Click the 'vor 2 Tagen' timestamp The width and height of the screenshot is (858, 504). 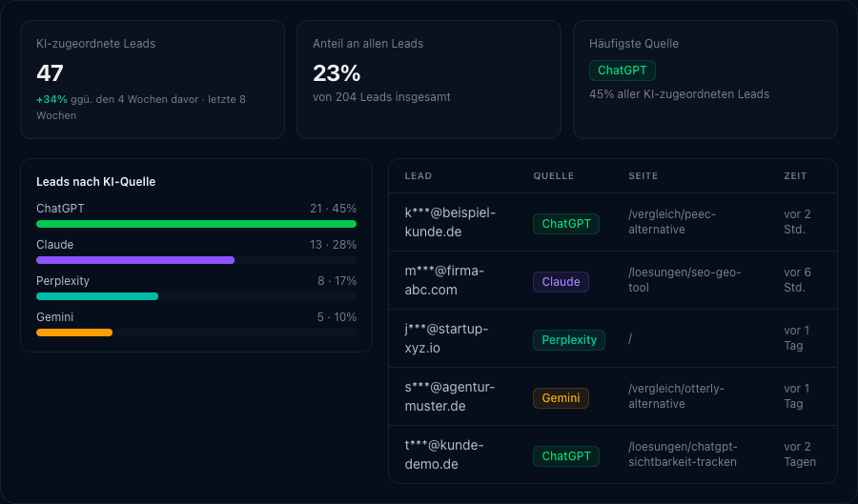(x=800, y=454)
